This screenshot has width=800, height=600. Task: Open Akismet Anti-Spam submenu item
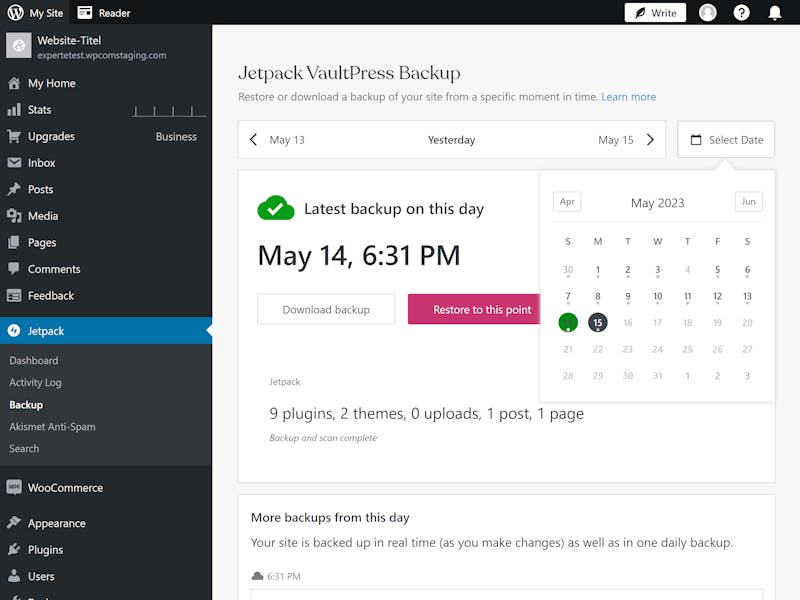(x=52, y=427)
